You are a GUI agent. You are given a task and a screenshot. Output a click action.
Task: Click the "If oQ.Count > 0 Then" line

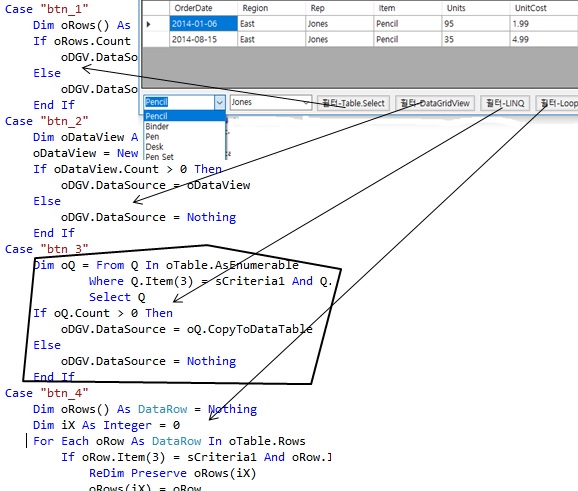(103, 313)
